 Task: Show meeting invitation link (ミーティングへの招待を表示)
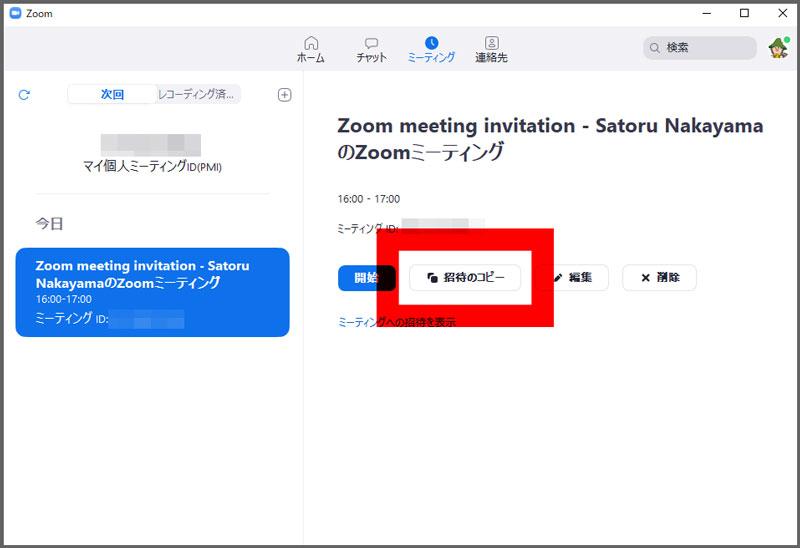pyautogui.click(x=397, y=322)
